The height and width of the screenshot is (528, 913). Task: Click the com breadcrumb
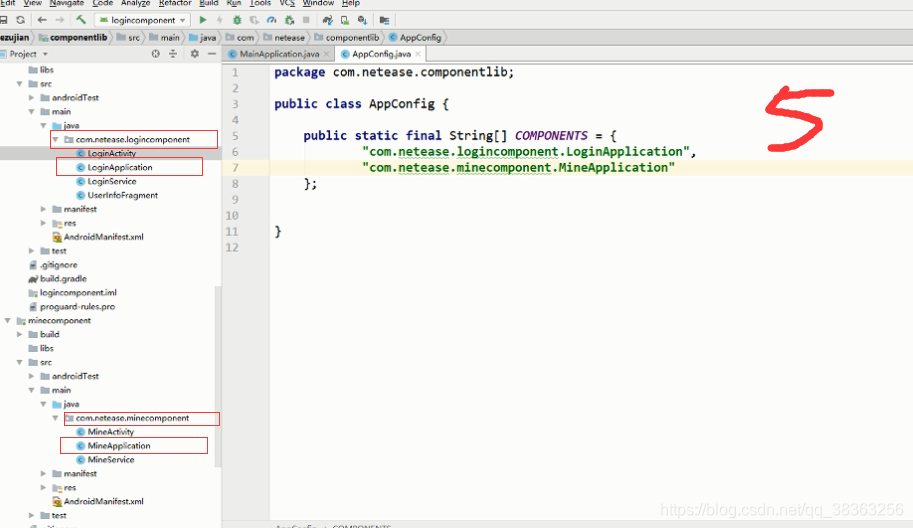tap(245, 37)
